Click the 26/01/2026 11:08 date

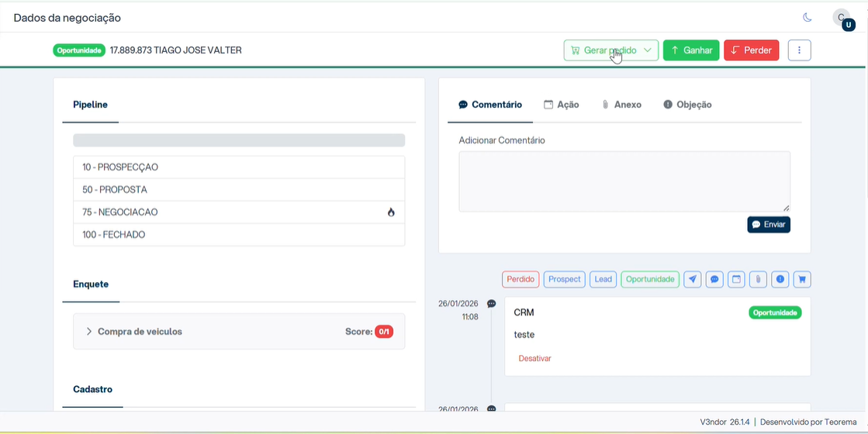click(458, 310)
